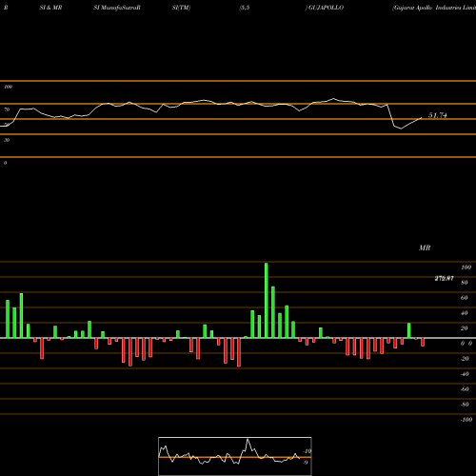Click the MR axis label 80
The height and width of the screenshot is (476, 476).
pos(465,283)
